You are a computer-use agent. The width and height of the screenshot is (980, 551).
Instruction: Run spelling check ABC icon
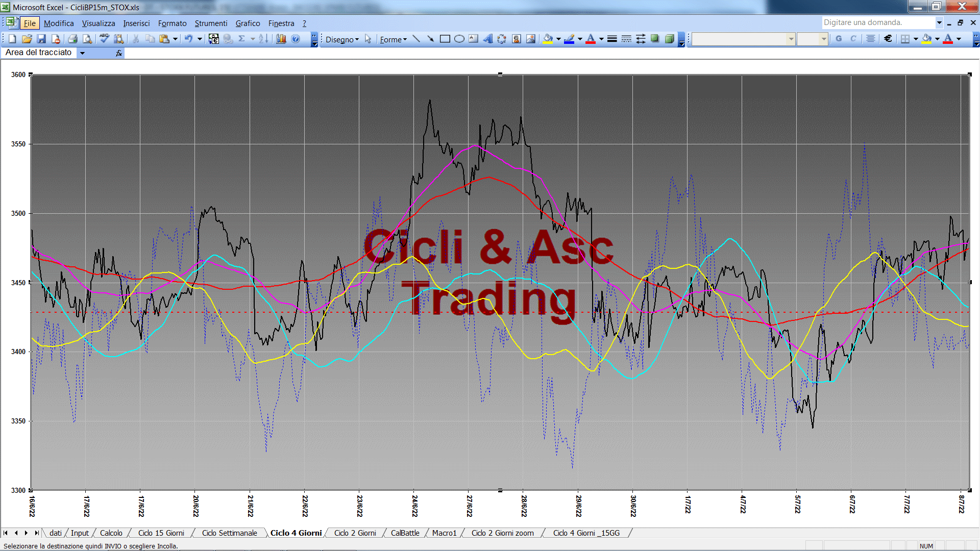(104, 39)
